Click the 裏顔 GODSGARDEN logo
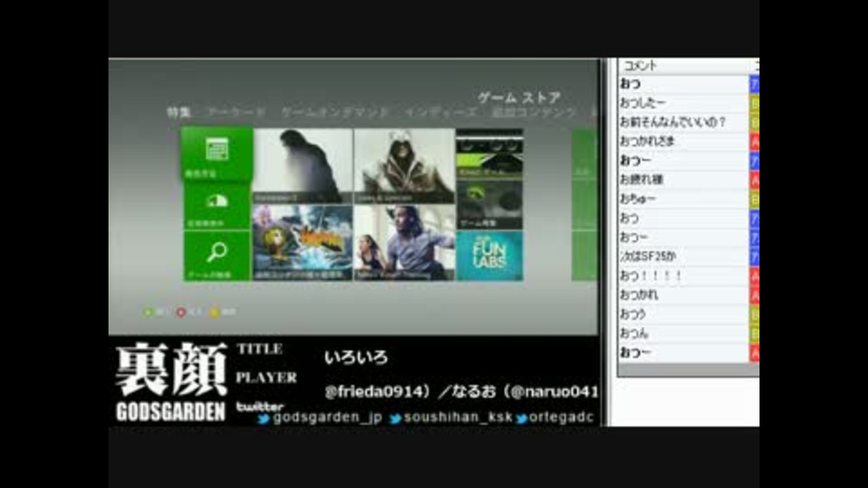Viewport: 868px width, 488px height. pyautogui.click(x=171, y=381)
